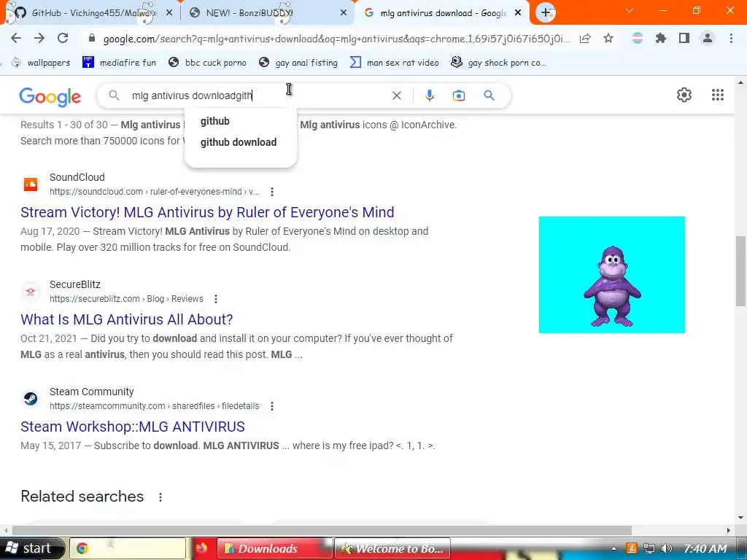Click the SoundCloud favicon

pos(31,184)
